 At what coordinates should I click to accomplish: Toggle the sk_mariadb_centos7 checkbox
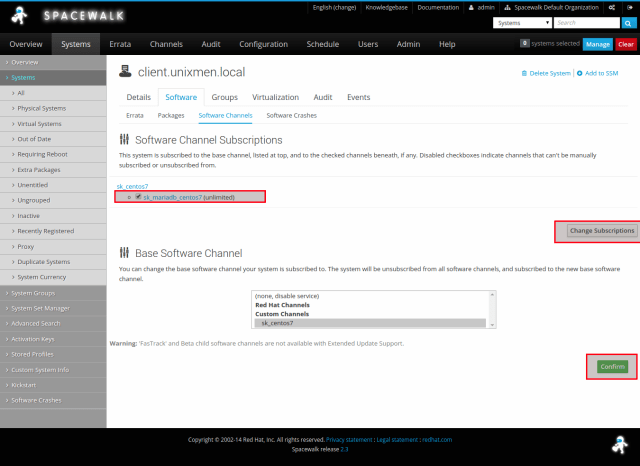pyautogui.click(x=138, y=197)
